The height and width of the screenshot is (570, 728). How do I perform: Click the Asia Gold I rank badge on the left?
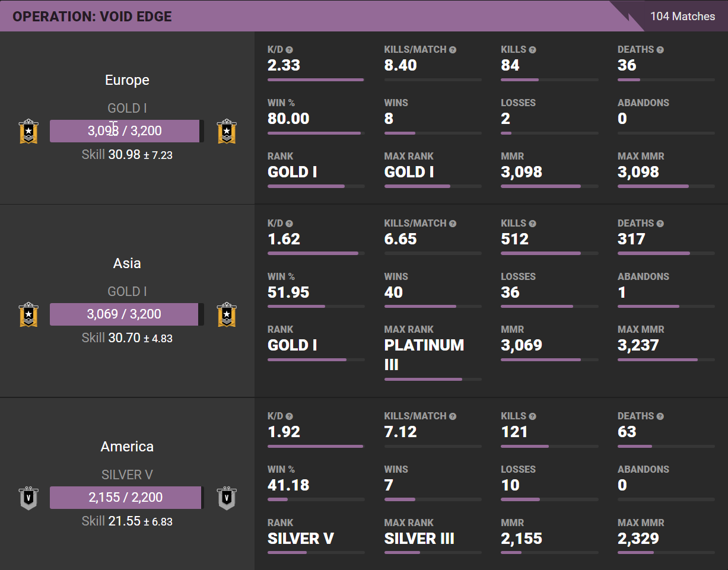[28, 314]
